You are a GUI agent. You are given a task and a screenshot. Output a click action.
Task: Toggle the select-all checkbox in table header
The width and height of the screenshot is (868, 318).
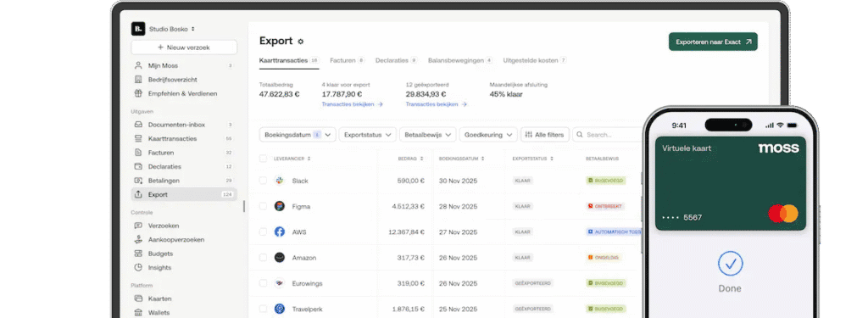point(263,159)
